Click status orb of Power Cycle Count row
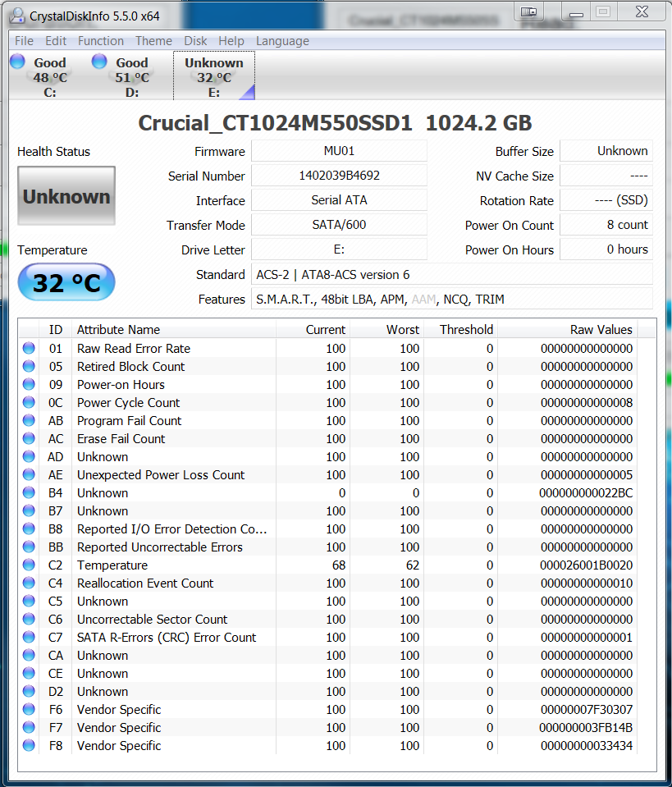This screenshot has width=672, height=787. click(29, 402)
